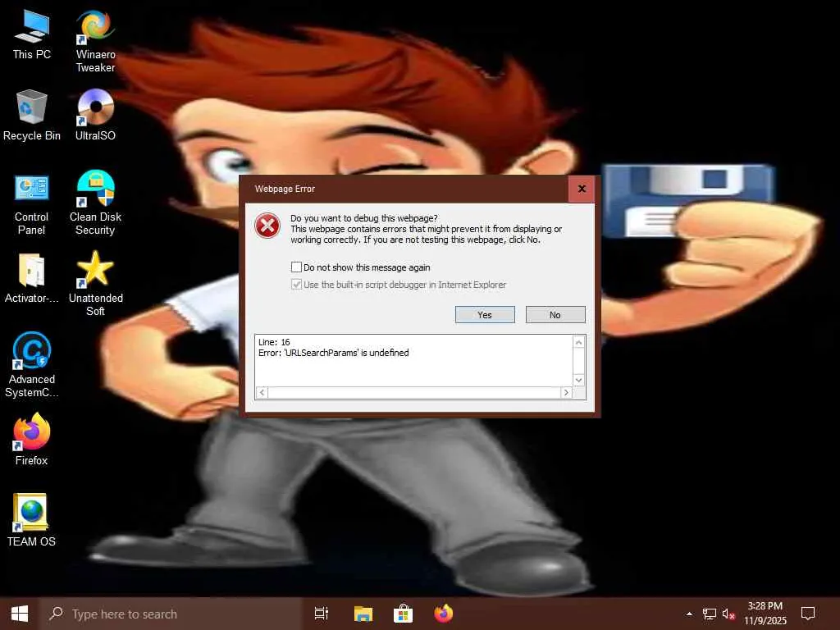Select the Activator folder icon
The height and width of the screenshot is (630, 840).
[x=32, y=279]
